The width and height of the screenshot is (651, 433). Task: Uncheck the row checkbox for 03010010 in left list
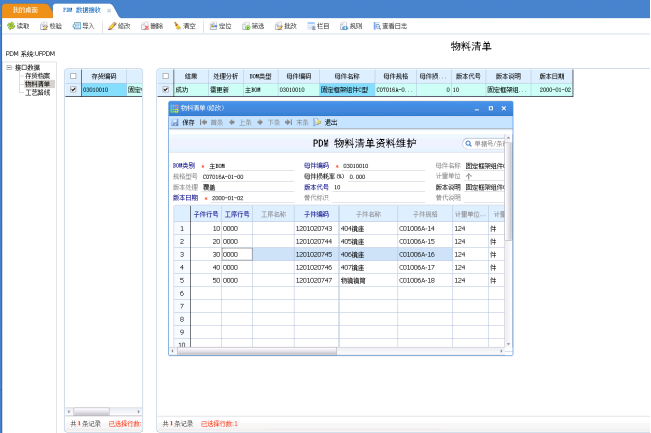coord(73,89)
